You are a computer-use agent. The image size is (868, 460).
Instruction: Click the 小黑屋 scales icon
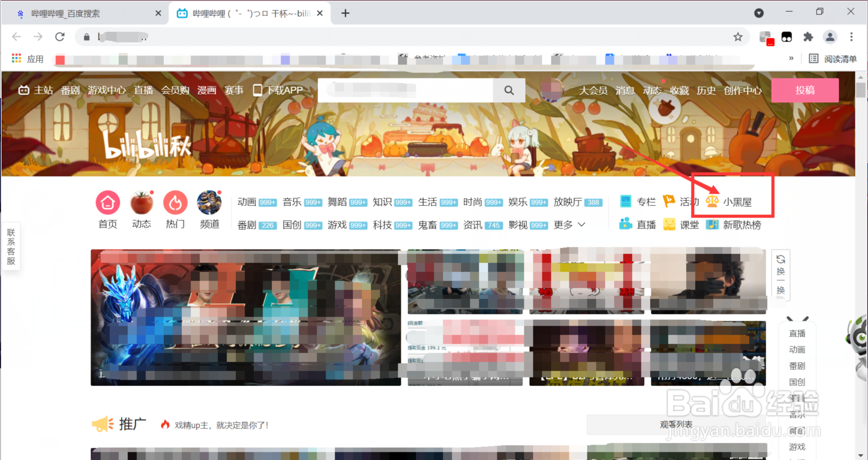pyautogui.click(x=712, y=202)
